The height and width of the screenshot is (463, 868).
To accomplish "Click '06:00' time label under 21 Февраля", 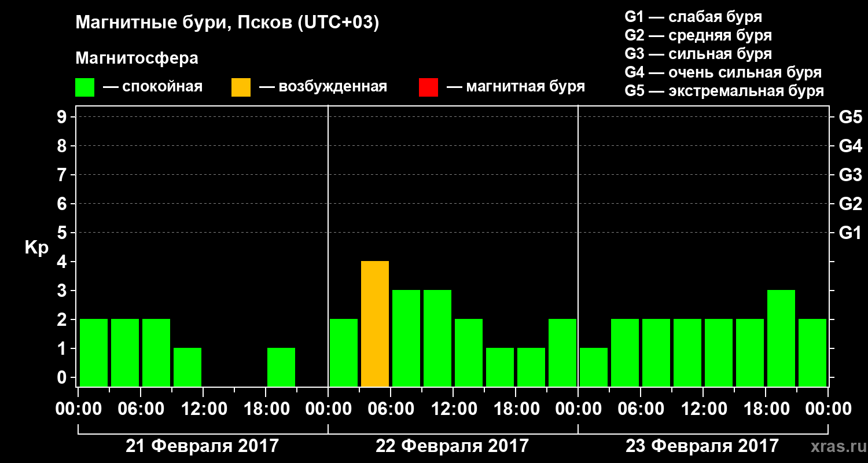I will 141,409.
